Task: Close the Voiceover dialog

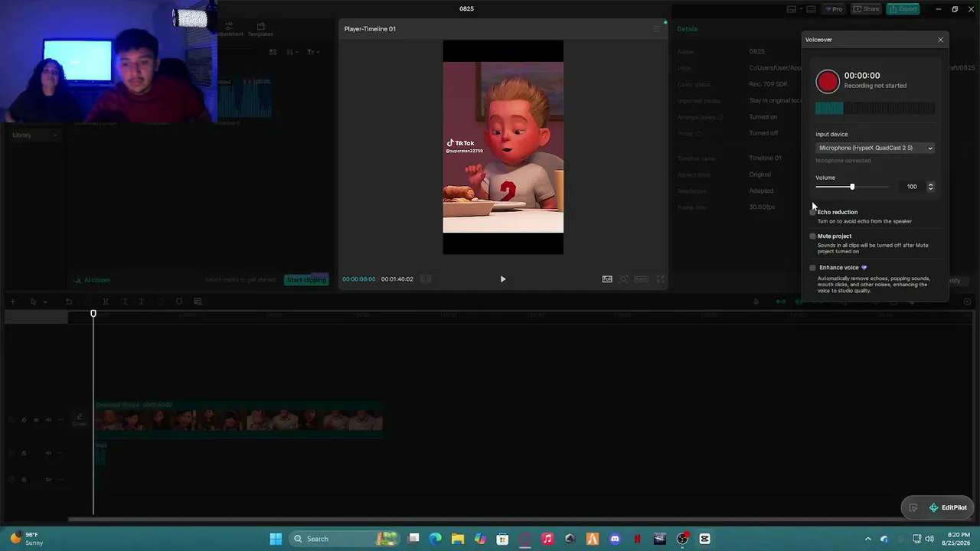Action: 940,40
